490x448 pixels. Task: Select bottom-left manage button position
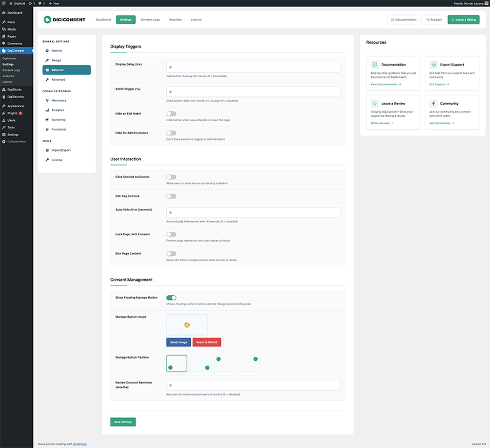[x=176, y=363]
